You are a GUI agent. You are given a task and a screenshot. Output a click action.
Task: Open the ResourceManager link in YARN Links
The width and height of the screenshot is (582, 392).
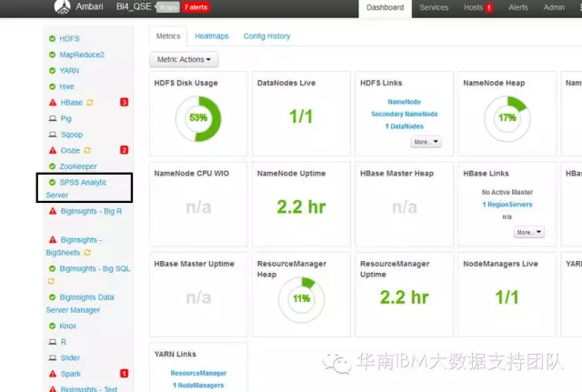[198, 373]
